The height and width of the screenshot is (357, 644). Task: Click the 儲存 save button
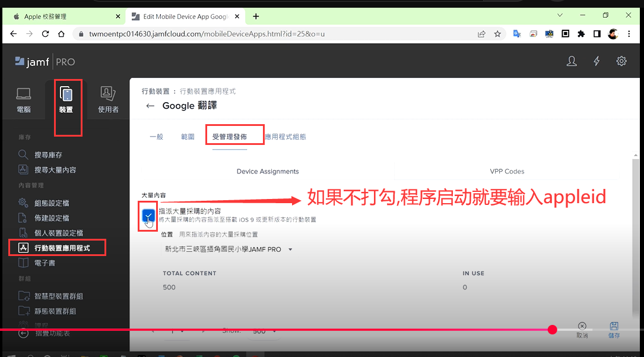[x=614, y=330]
